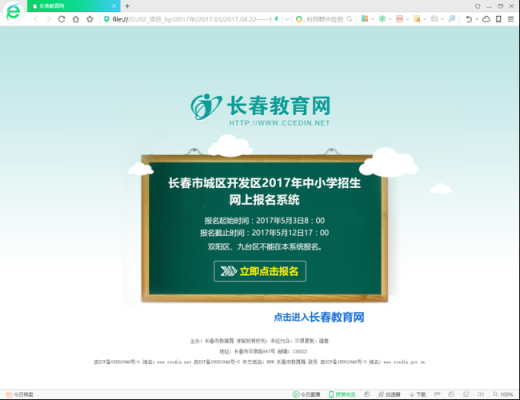This screenshot has width=520, height=400.
Task: Open 今日直播 in status bar
Action: tap(306, 394)
